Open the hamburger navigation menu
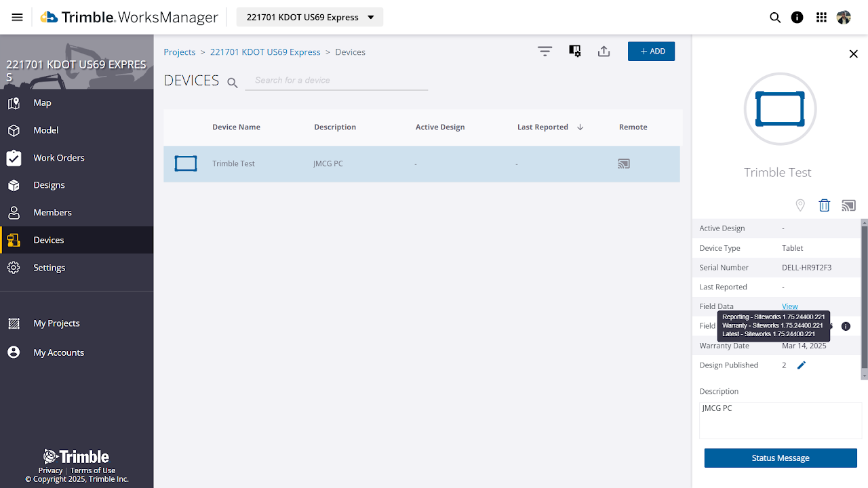Viewport: 868px width, 488px height. pyautogui.click(x=17, y=18)
